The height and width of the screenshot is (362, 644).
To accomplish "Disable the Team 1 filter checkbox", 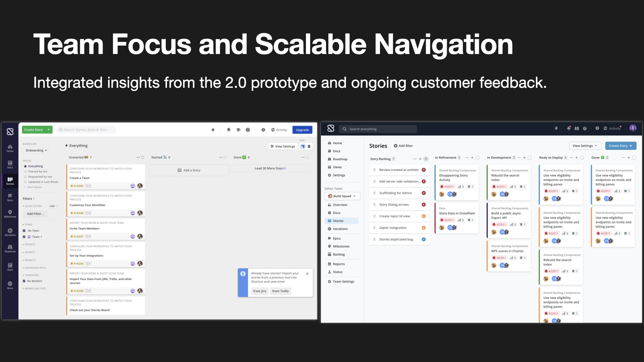I will pos(24,237).
